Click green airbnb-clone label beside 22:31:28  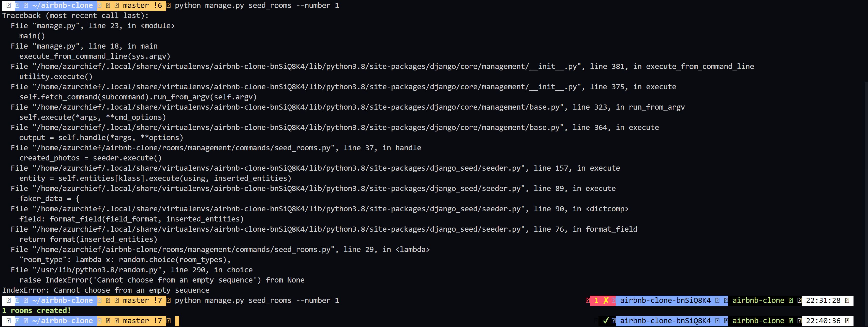pyautogui.click(x=758, y=300)
